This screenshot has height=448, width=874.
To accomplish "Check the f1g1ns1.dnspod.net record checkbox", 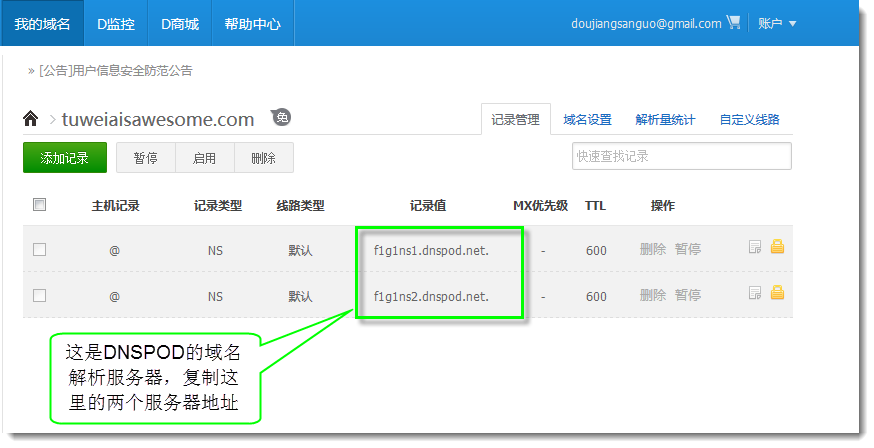I will [x=40, y=250].
